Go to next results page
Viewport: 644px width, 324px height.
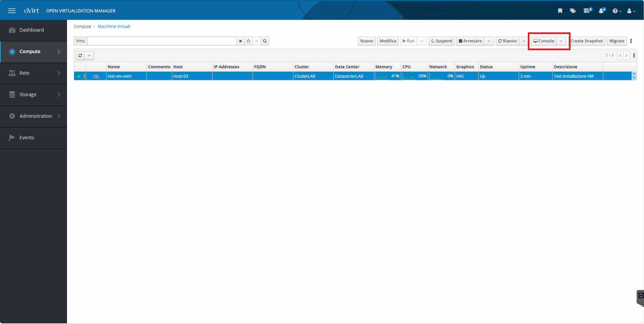click(626, 56)
